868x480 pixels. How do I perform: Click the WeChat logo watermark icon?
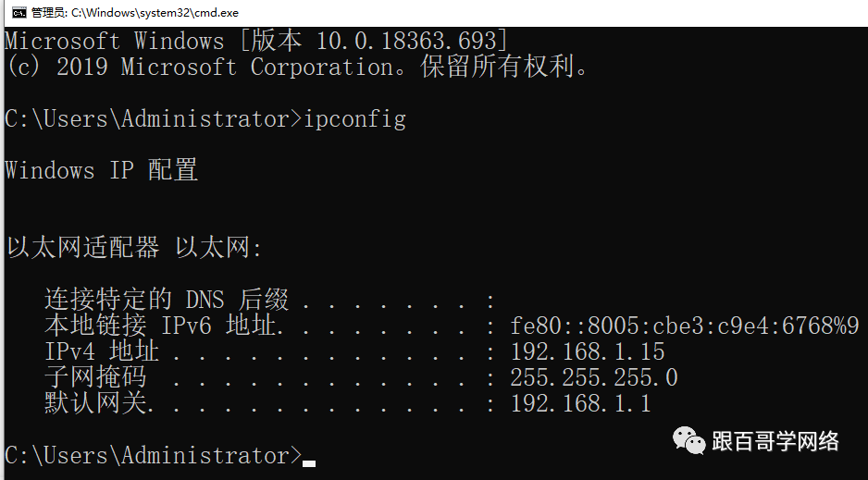[x=688, y=441]
